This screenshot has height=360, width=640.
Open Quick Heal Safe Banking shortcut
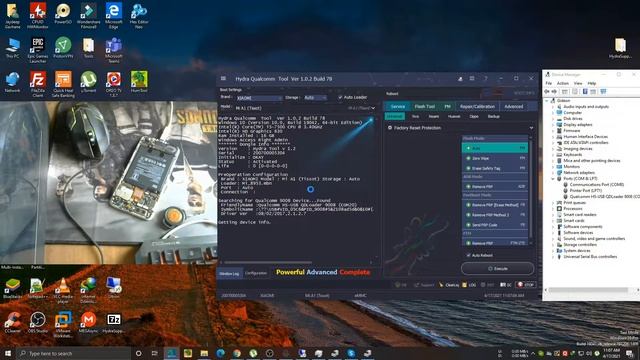[x=63, y=84]
